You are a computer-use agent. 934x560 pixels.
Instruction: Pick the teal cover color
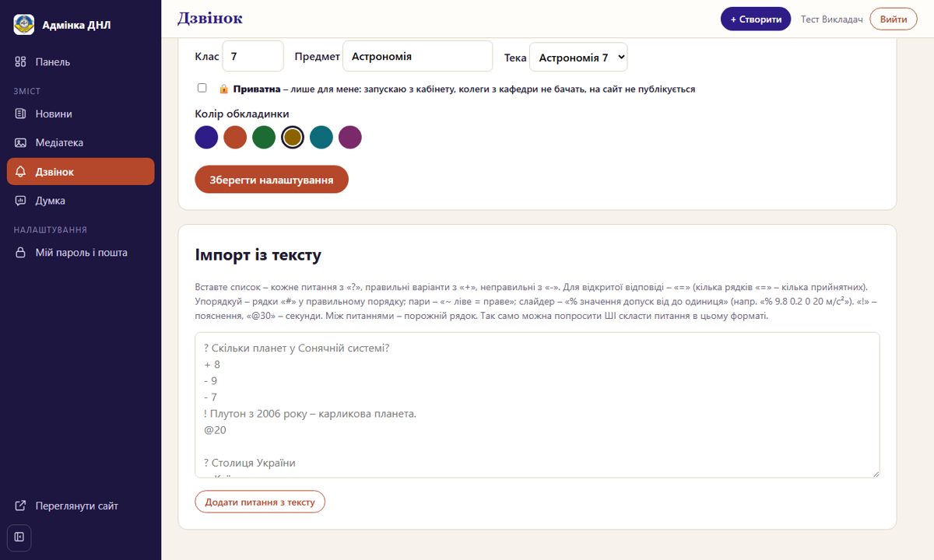click(321, 137)
